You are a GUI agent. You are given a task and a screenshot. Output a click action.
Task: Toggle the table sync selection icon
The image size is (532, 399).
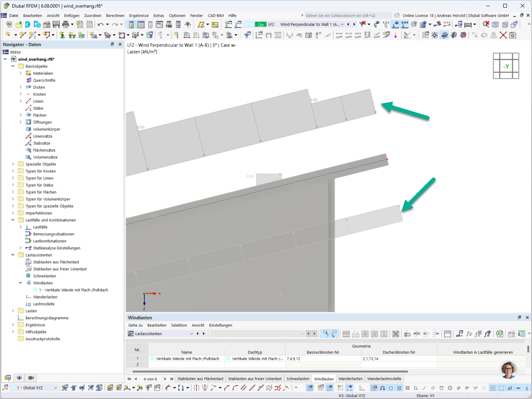tap(325, 334)
